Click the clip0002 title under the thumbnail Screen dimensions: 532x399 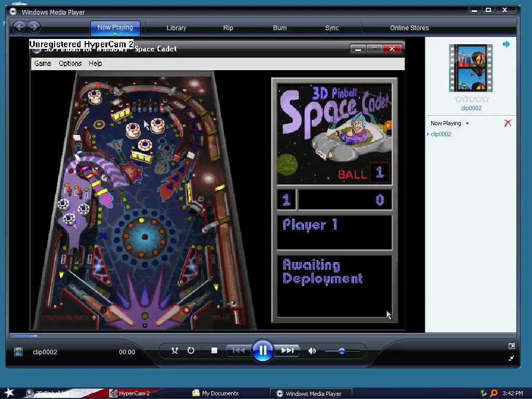pos(471,108)
